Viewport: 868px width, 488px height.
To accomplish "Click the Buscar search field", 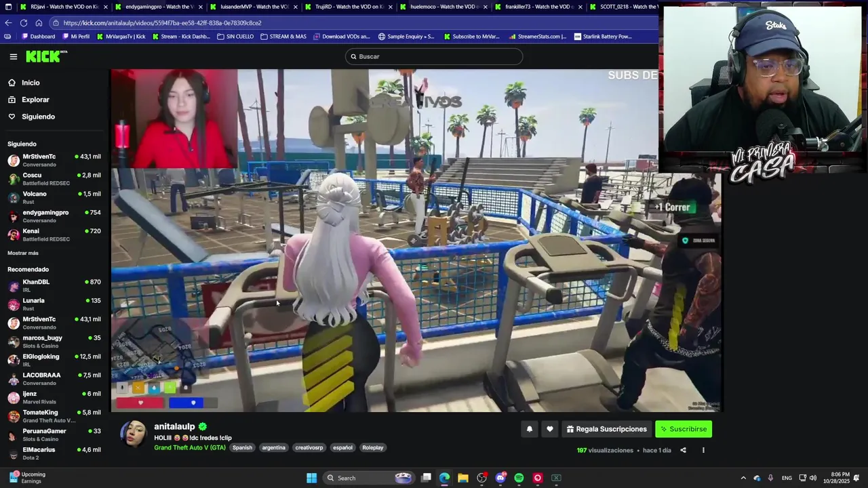I will (434, 56).
